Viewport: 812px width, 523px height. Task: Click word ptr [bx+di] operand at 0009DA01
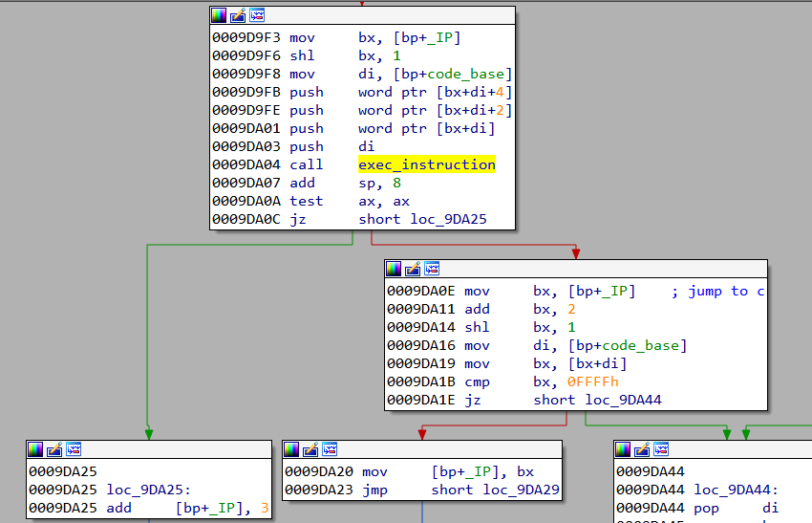pos(427,128)
